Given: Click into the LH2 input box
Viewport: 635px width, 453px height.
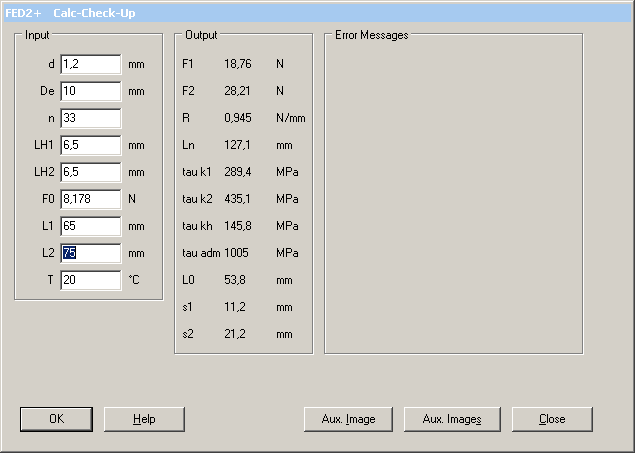Looking at the screenshot, I should [90, 172].
